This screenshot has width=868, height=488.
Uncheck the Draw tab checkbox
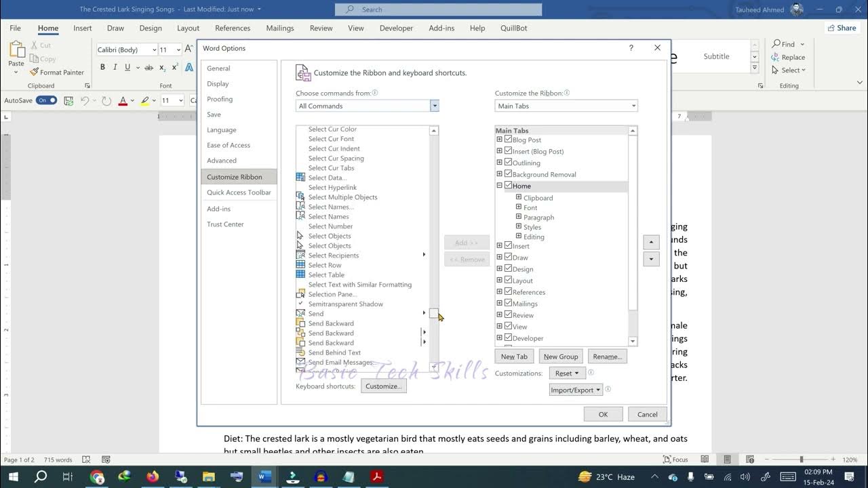coord(509,258)
